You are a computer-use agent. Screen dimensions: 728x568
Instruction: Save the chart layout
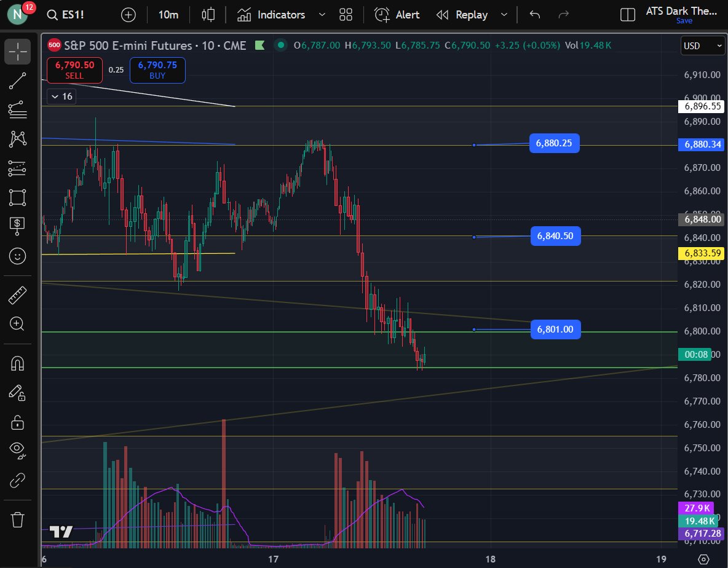[x=684, y=21]
